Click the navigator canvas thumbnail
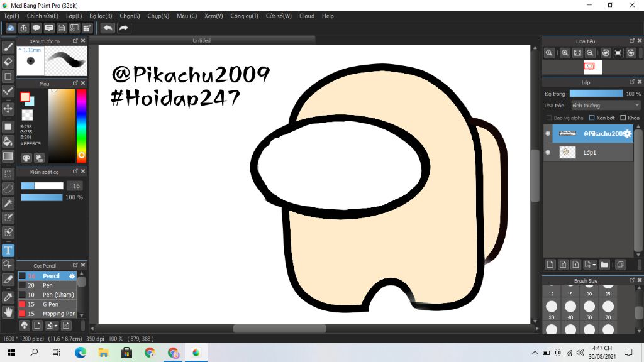 coord(592,67)
